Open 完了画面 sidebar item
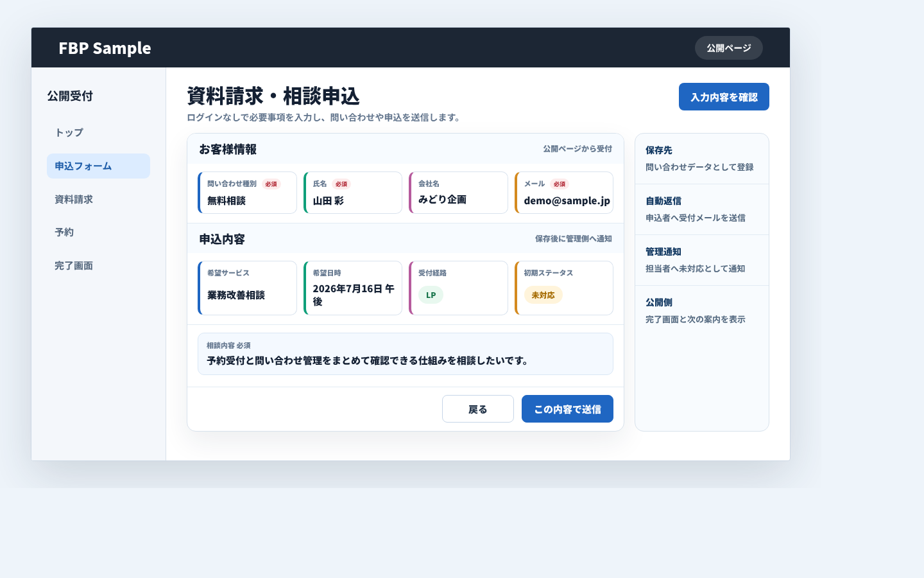This screenshot has height=578, width=924. [98, 265]
